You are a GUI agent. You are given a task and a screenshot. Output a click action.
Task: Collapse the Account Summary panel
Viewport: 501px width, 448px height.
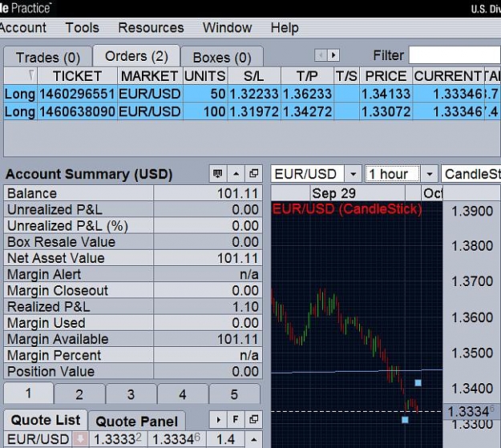click(x=236, y=174)
